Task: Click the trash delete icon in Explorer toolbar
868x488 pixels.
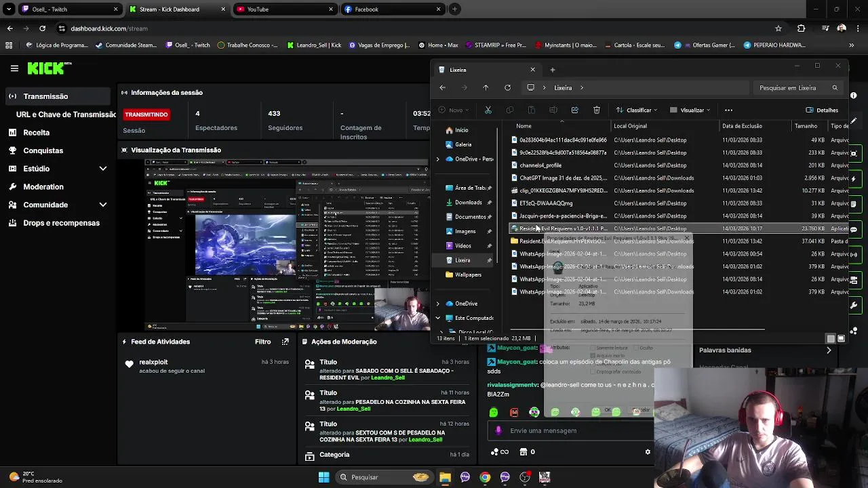Action: click(x=596, y=110)
